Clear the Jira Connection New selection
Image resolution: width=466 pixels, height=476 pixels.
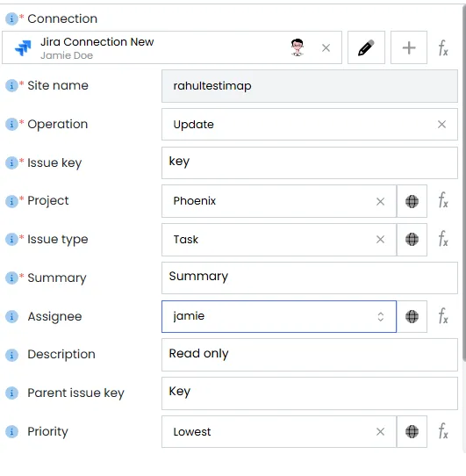pos(326,47)
